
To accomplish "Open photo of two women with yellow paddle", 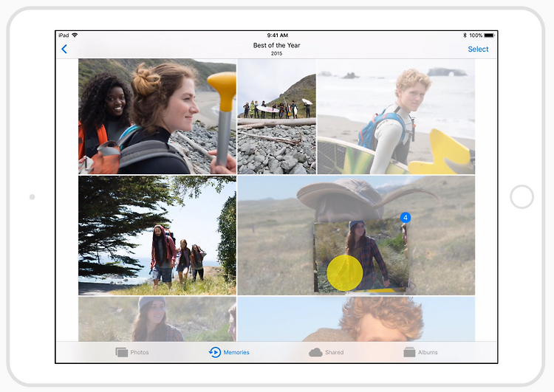I will tap(157, 116).
